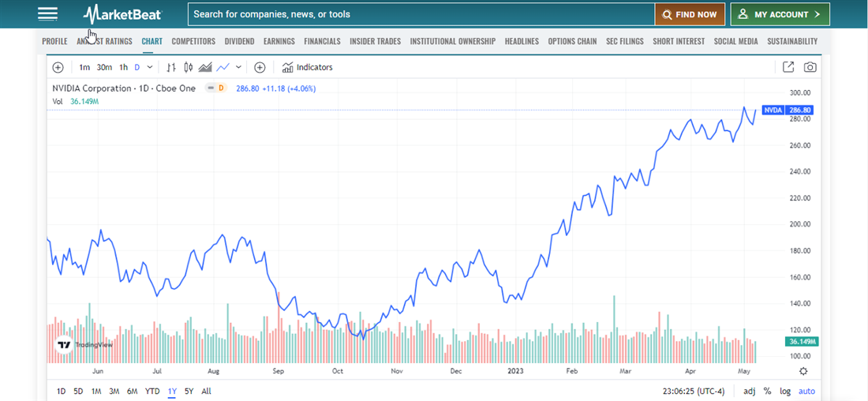This screenshot has height=401, width=868.
Task: Open the SOCIAL MEDIA tab
Action: click(735, 42)
